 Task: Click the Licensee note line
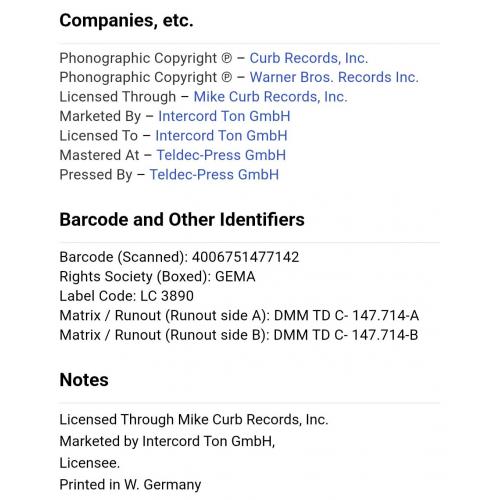click(90, 463)
